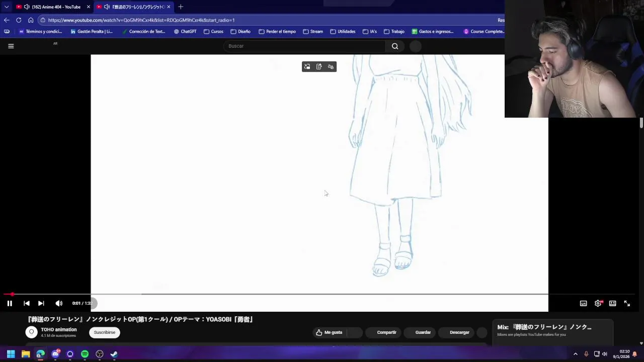Open the player settings gear
Image resolution: width=644 pixels, height=362 pixels.
pyautogui.click(x=598, y=303)
